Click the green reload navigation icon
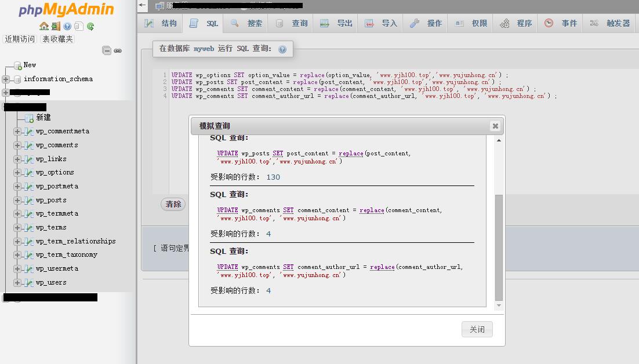The image size is (639, 364). (x=90, y=26)
